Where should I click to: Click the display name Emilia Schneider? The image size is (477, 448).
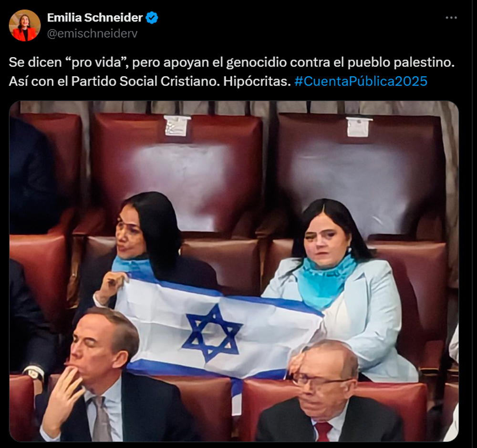click(95, 18)
